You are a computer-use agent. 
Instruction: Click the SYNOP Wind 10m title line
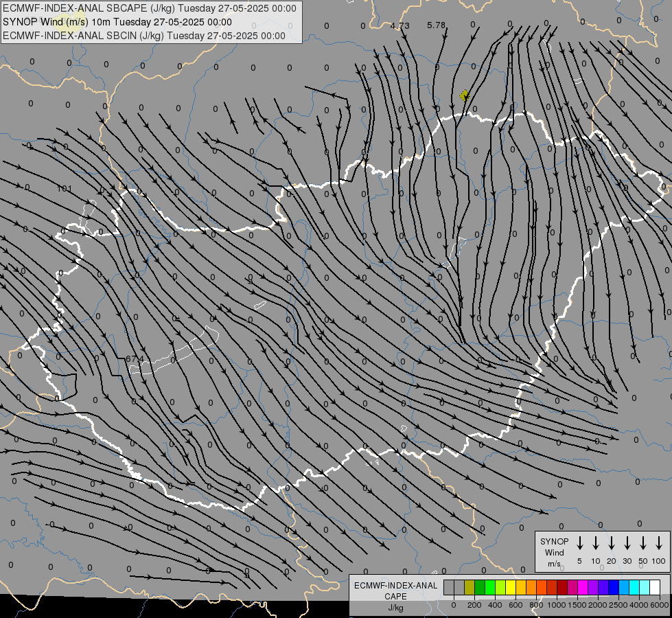[117, 22]
